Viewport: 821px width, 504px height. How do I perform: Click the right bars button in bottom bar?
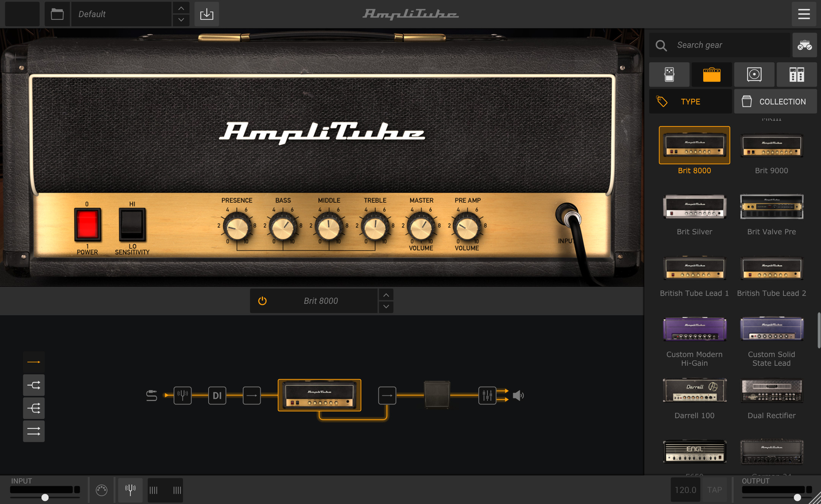pyautogui.click(x=177, y=490)
